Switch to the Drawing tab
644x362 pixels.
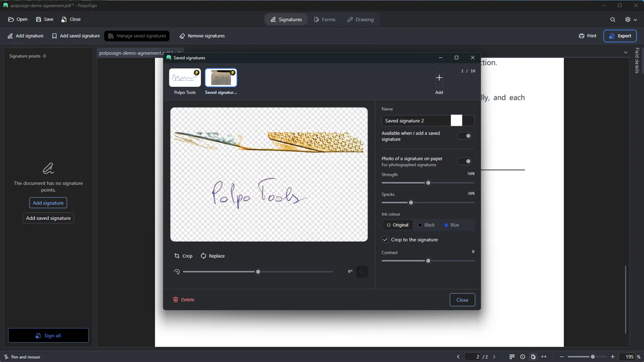[360, 19]
